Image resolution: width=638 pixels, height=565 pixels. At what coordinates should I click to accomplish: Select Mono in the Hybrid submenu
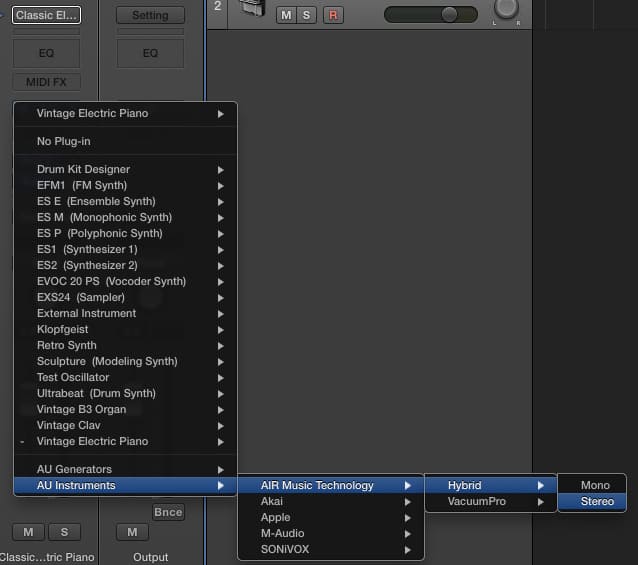pyautogui.click(x=595, y=485)
